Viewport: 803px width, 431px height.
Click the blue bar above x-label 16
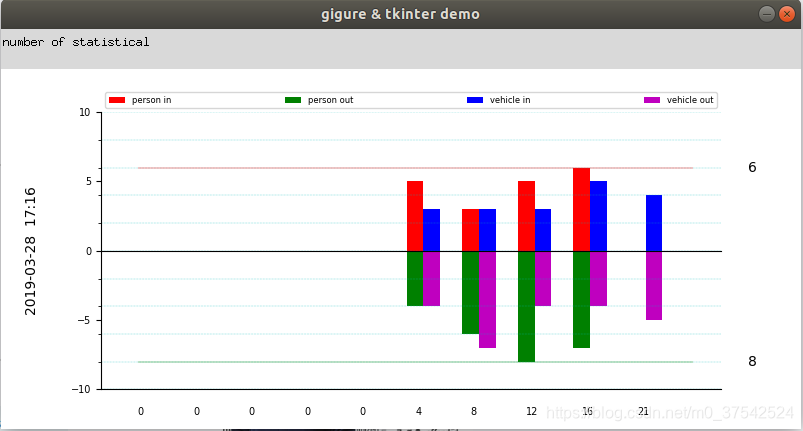point(598,216)
